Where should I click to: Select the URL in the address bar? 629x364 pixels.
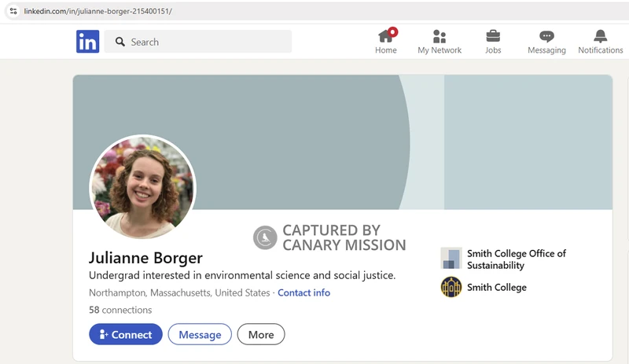click(97, 11)
